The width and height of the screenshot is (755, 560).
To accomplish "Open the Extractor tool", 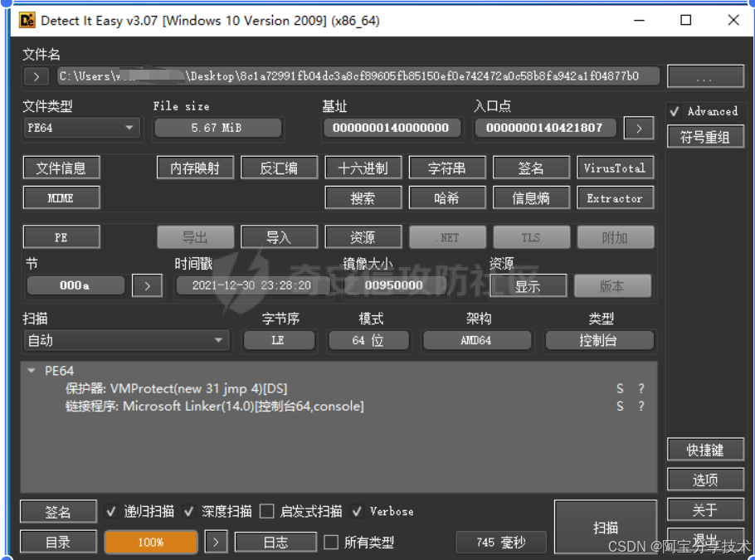I will 615,198.
